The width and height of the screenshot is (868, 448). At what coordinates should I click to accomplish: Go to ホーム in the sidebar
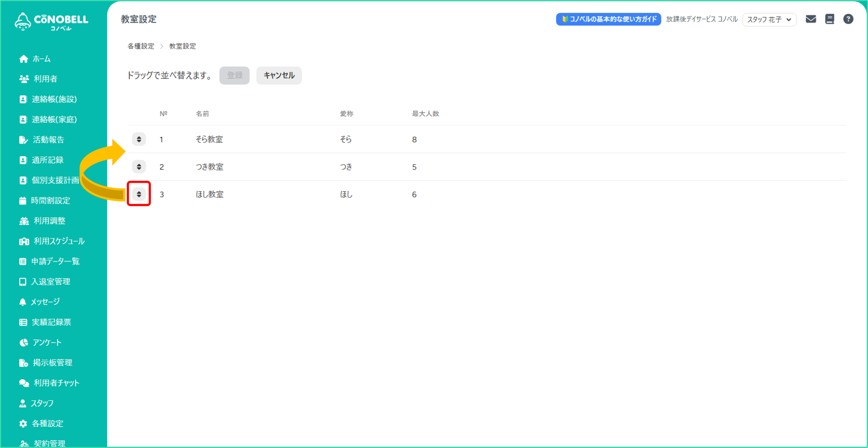pyautogui.click(x=41, y=59)
